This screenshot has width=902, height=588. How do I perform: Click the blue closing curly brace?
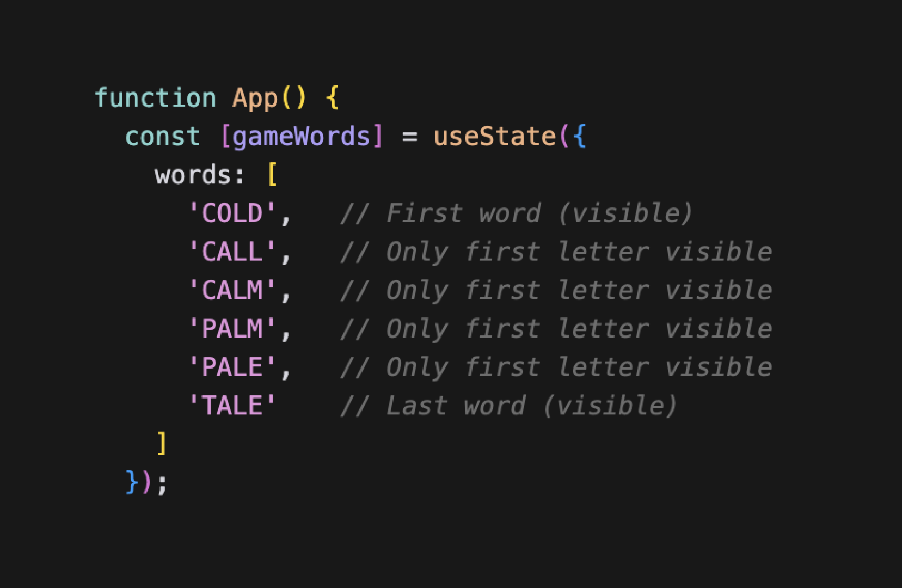coord(132,482)
